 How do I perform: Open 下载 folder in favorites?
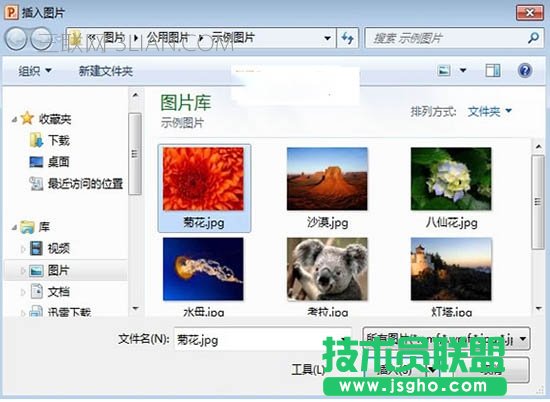59,140
